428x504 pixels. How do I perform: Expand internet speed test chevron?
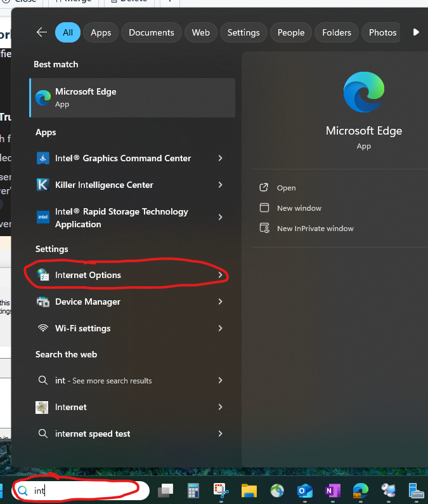(220, 434)
